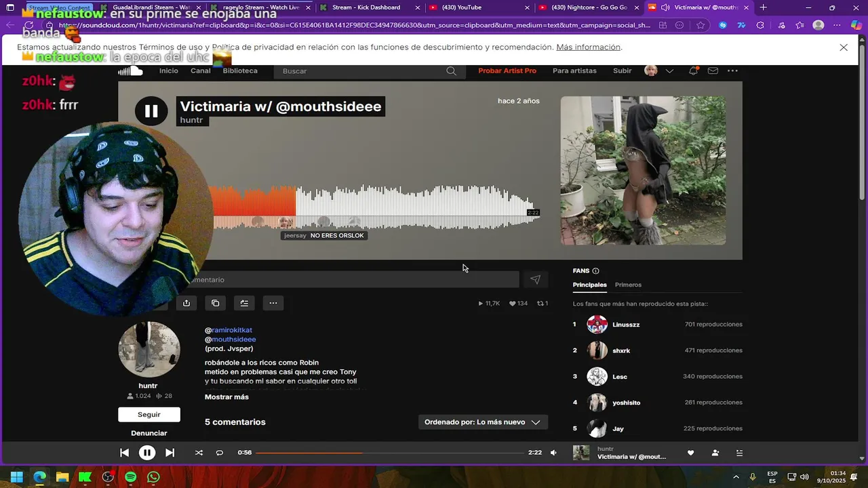Viewport: 868px width, 488px height.
Task: Click the SoundCloud logo
Action: click(x=131, y=70)
